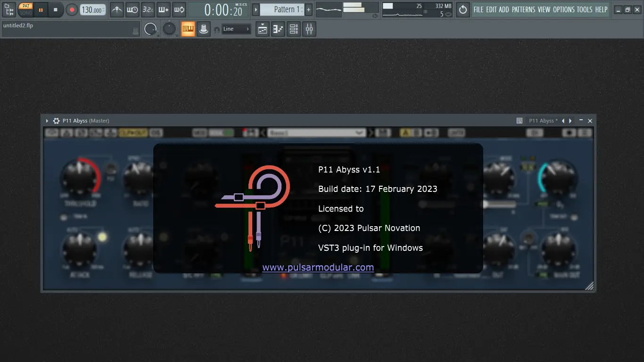This screenshot has width=644, height=362.
Task: Open the Line snap dropdown
Action: (x=236, y=29)
